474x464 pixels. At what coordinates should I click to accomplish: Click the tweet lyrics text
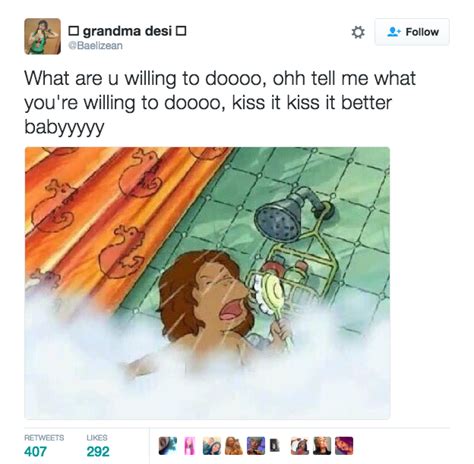(220, 102)
